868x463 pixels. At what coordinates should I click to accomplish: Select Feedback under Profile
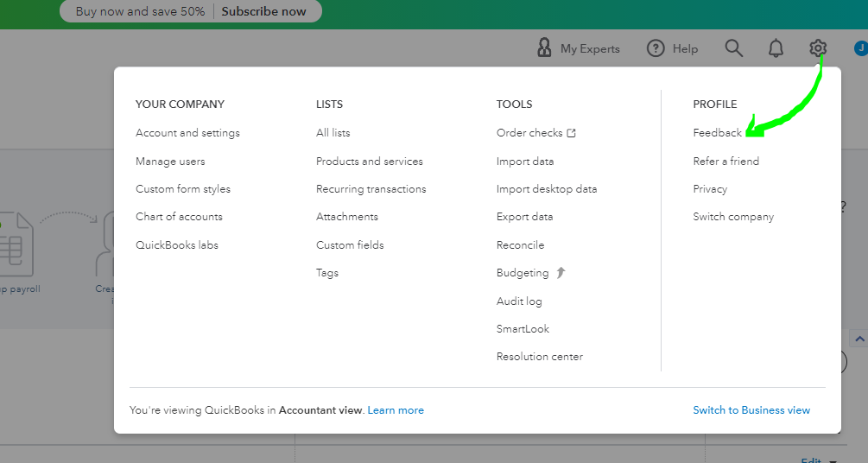(x=717, y=133)
